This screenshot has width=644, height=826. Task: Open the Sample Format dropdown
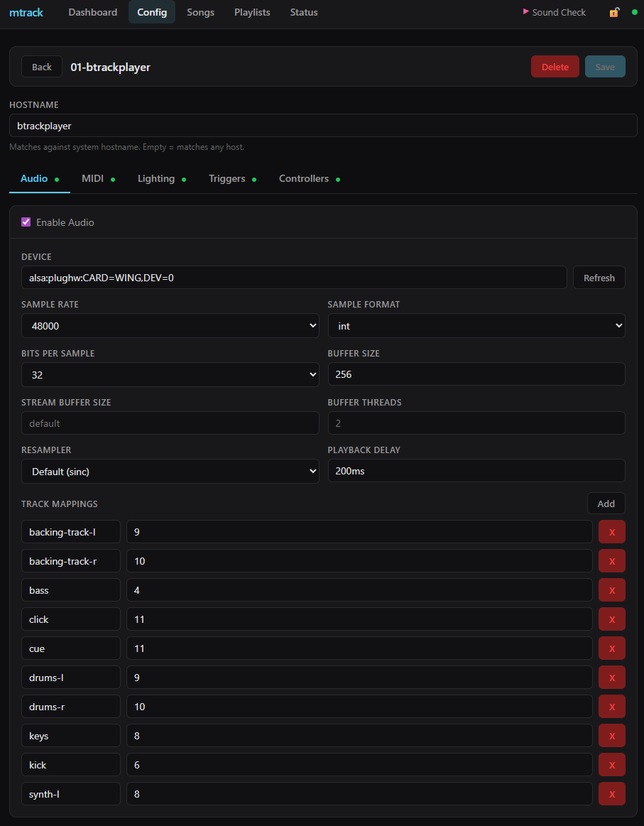tap(476, 325)
